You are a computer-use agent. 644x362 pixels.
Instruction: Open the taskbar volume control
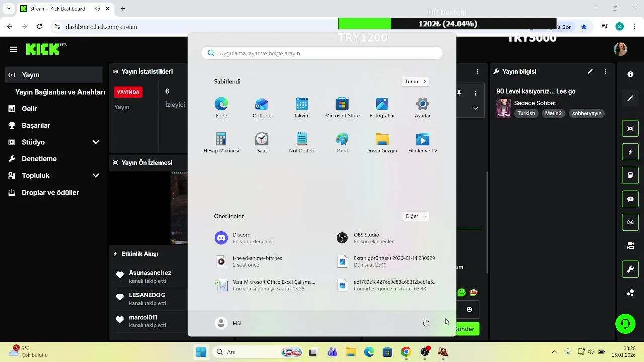point(591,352)
